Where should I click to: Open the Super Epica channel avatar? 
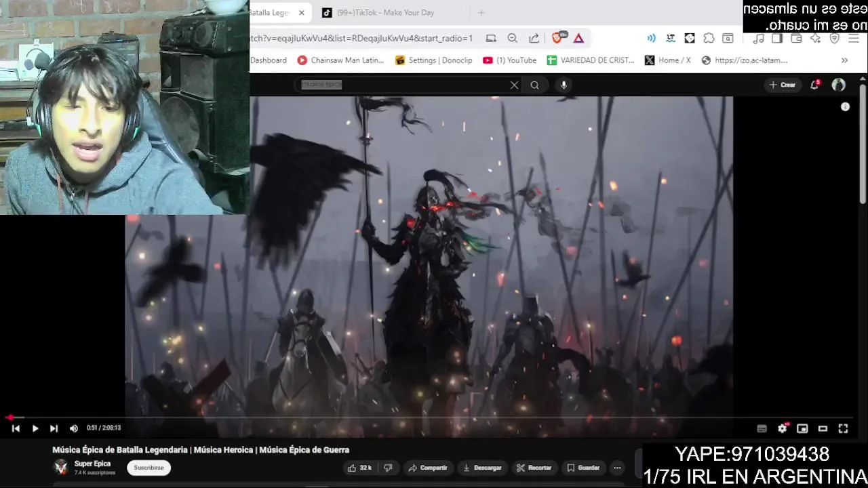61,467
